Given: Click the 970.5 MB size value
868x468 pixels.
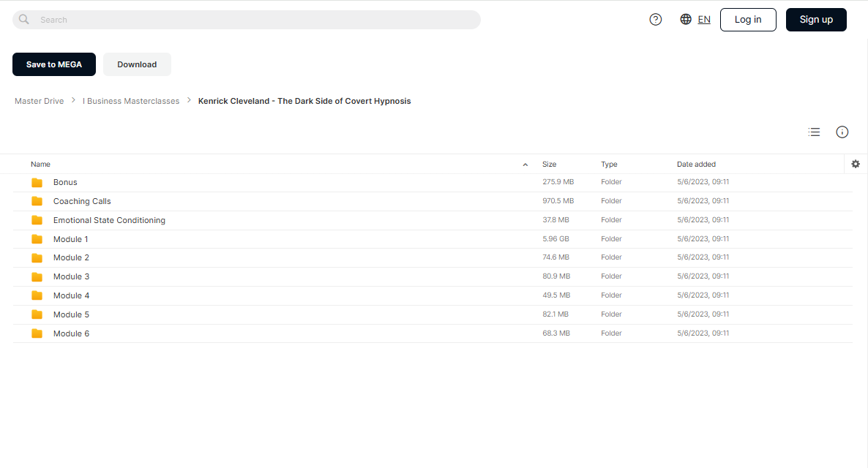Looking at the screenshot, I should tap(558, 201).
